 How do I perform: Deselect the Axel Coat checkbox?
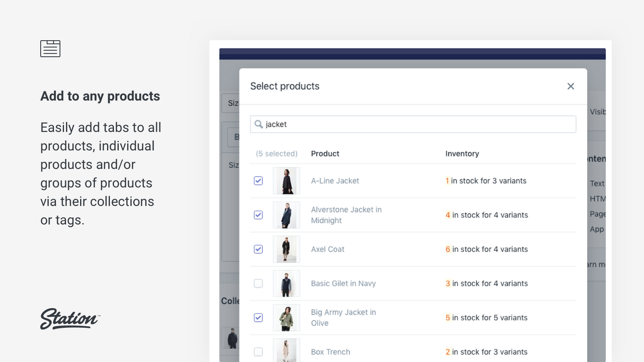click(x=258, y=249)
